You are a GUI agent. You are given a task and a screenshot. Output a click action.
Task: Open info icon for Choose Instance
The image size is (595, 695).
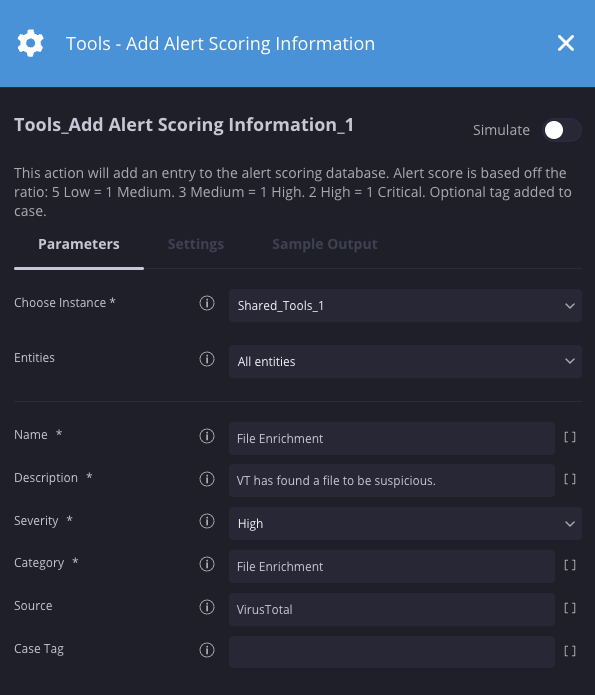[207, 303]
